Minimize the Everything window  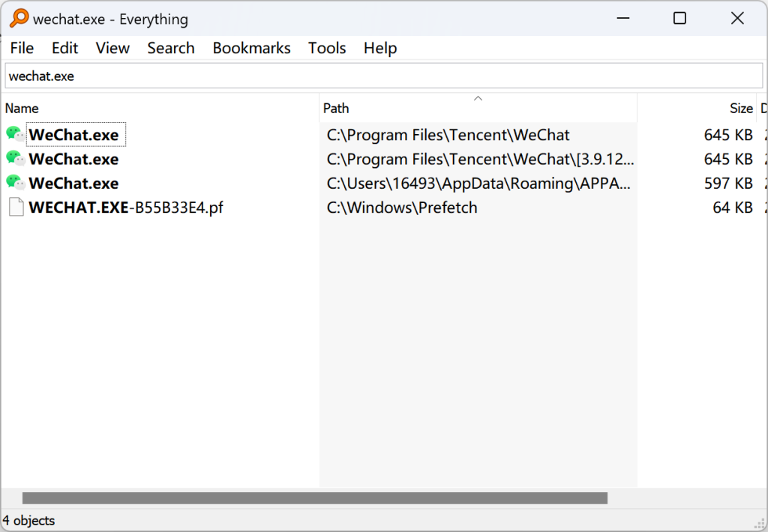pos(623,19)
